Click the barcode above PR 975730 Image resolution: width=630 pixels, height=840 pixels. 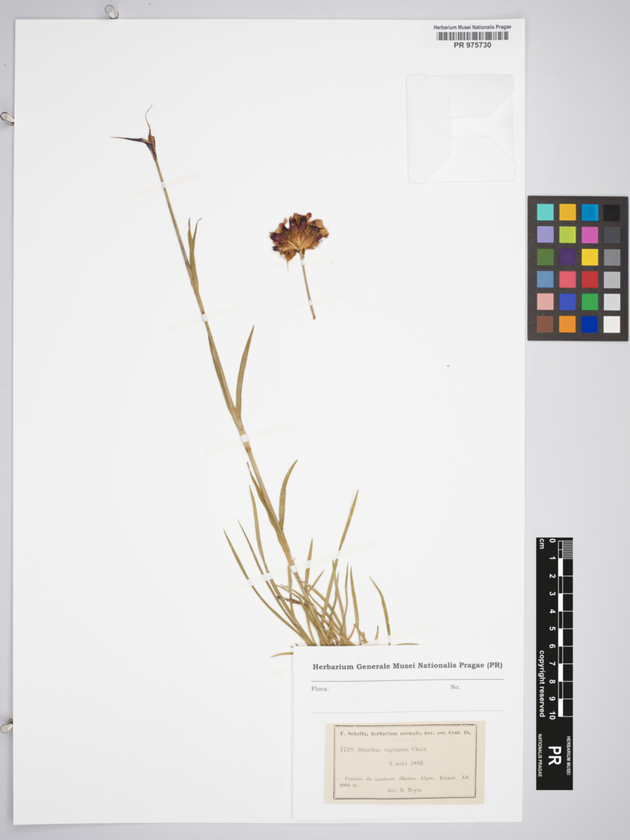tap(472, 36)
